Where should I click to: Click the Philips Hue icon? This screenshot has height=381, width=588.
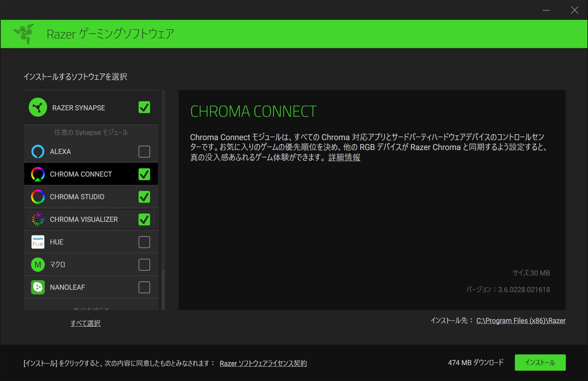[x=38, y=242]
